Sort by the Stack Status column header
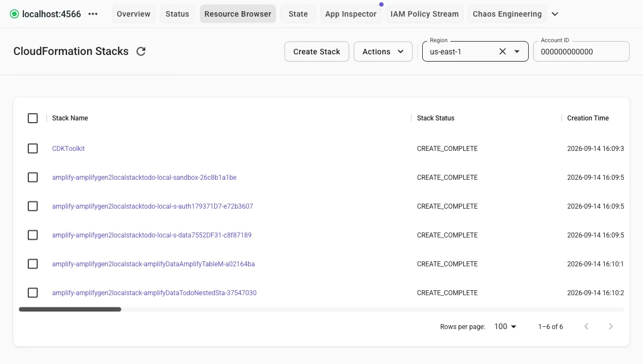Image resolution: width=643 pixels, height=364 pixels. click(x=436, y=118)
